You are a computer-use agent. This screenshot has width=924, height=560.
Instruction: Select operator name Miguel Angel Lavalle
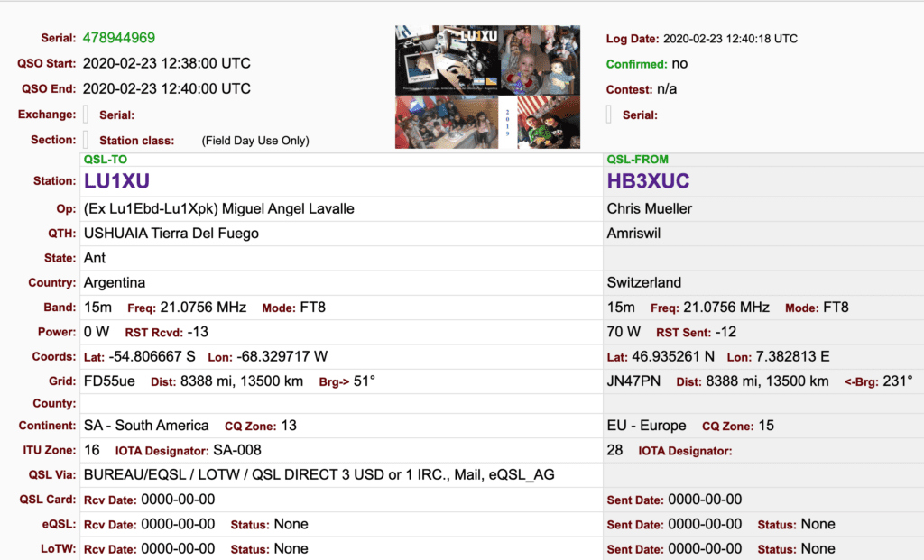coord(288,208)
